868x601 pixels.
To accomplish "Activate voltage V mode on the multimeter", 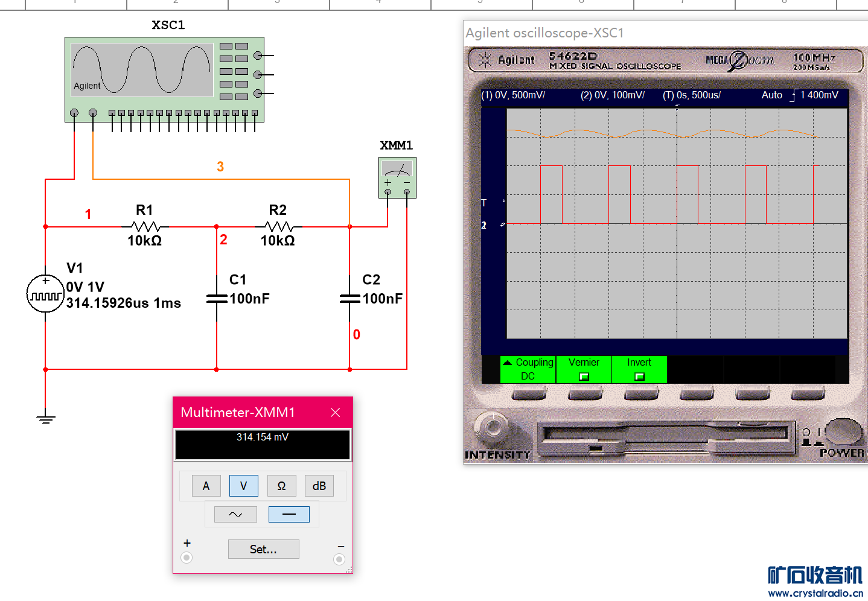I will coord(243,486).
